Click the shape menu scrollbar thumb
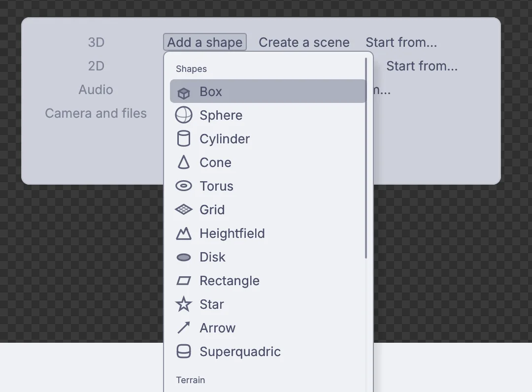 pyautogui.click(x=366, y=159)
